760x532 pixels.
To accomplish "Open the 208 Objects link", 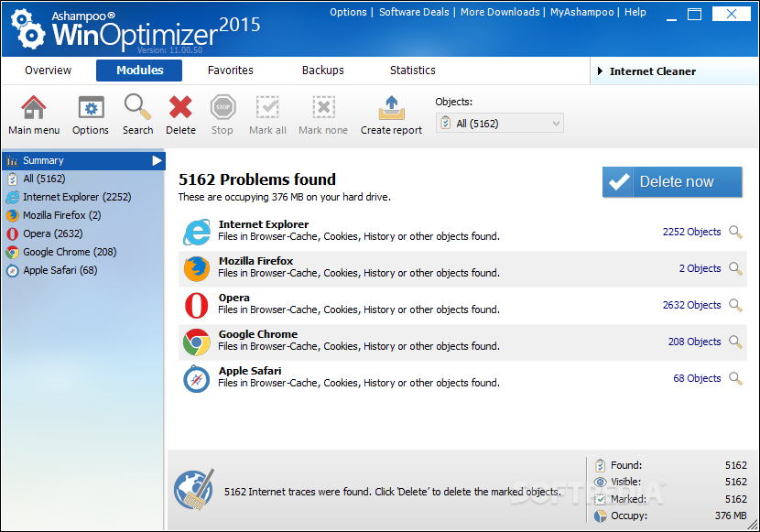I will click(x=695, y=342).
